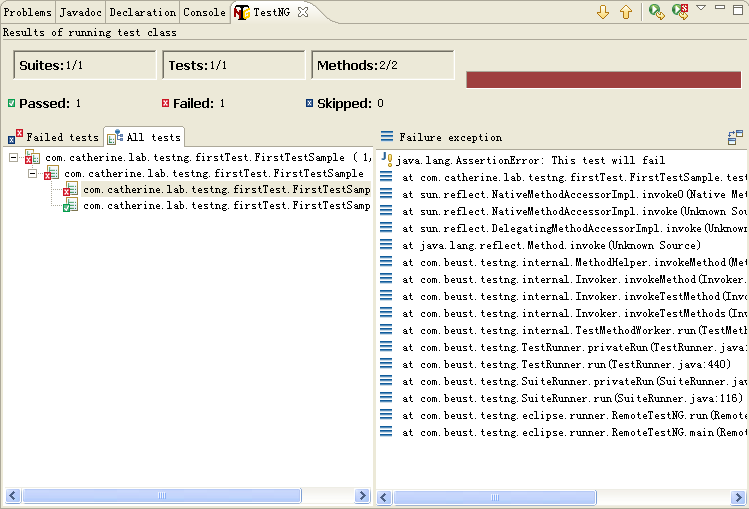Collapse the nested FirstTestSample class node
749x509 pixels.
click(x=32, y=173)
